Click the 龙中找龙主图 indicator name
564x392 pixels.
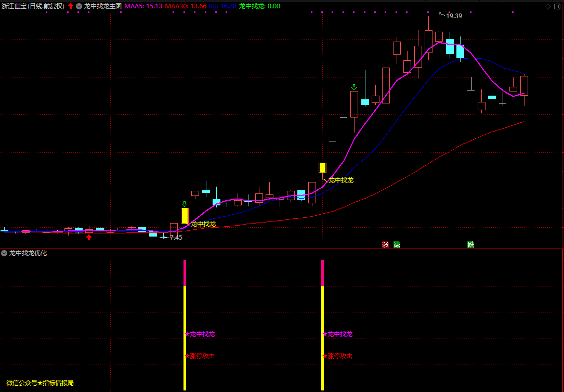click(103, 6)
